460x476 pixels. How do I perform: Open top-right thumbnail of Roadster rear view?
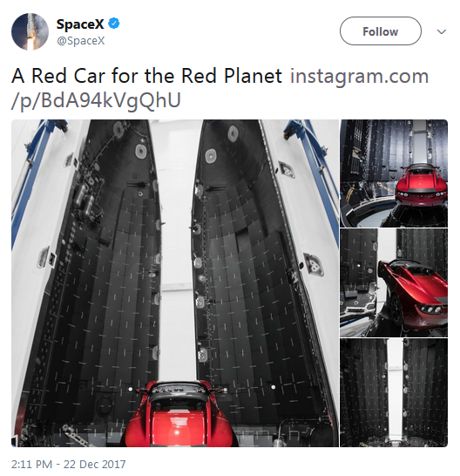point(394,173)
